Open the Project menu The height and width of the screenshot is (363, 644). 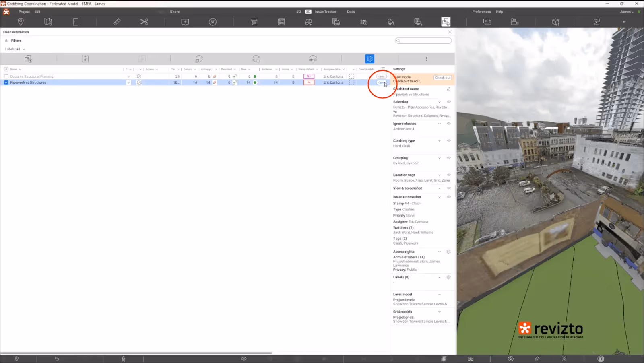(24, 12)
